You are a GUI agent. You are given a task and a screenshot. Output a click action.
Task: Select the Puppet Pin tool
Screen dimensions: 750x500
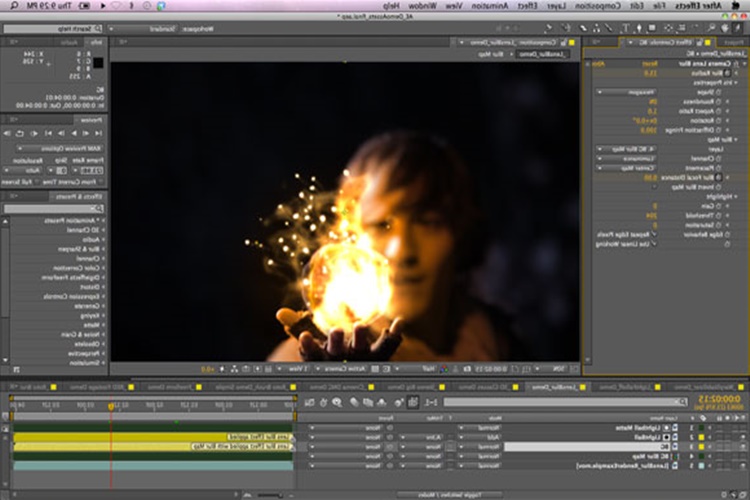[x=550, y=29]
